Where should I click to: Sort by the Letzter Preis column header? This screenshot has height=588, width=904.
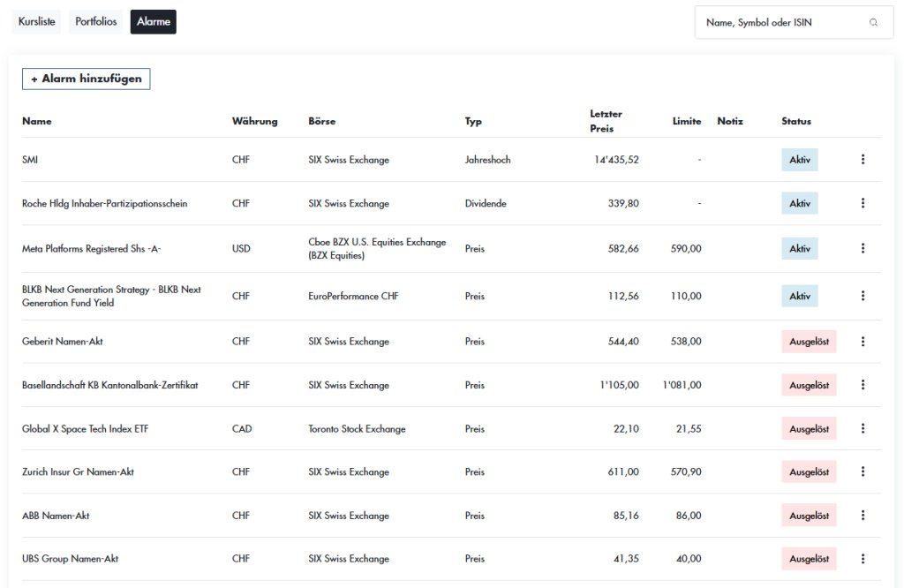tap(606, 121)
